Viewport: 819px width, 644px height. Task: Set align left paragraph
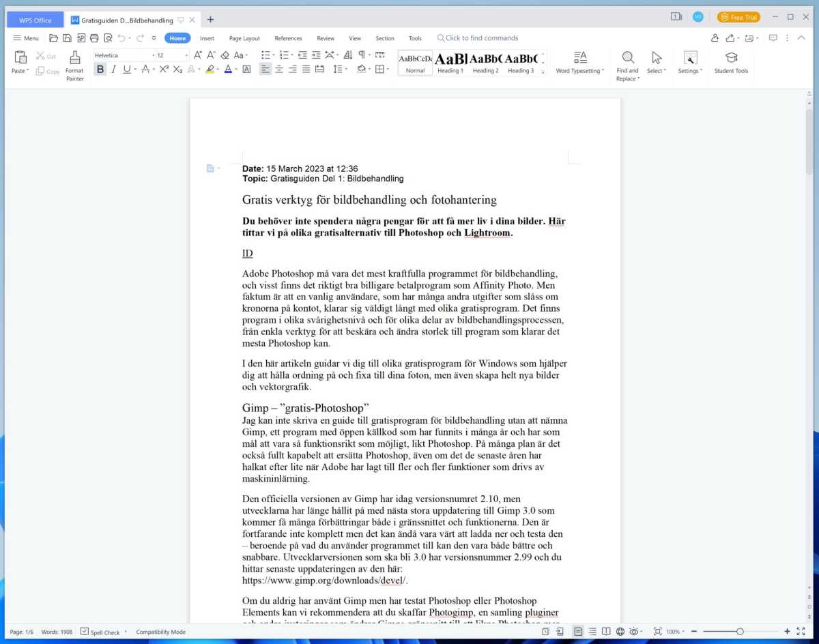point(265,69)
